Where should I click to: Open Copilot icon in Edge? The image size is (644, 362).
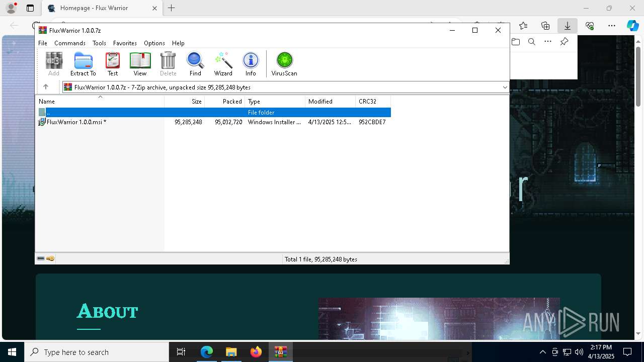point(632,26)
